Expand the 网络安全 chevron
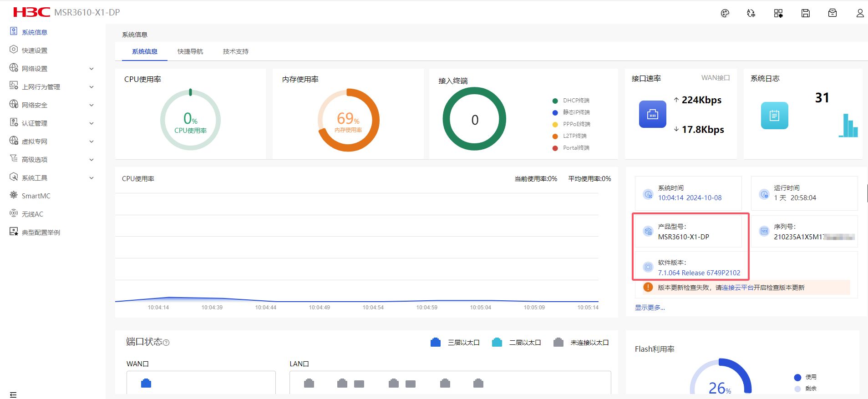 (x=91, y=105)
